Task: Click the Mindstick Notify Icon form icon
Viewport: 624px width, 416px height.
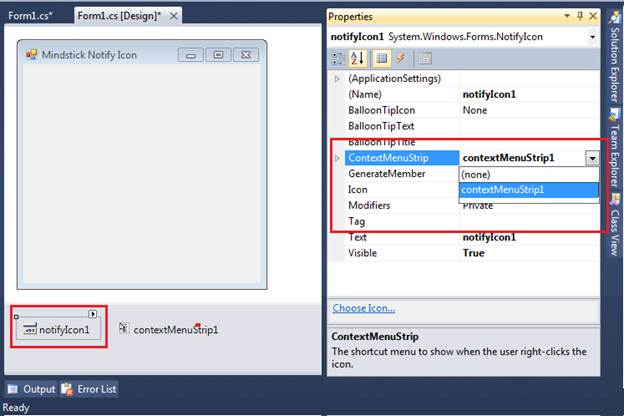Action: click(x=31, y=54)
